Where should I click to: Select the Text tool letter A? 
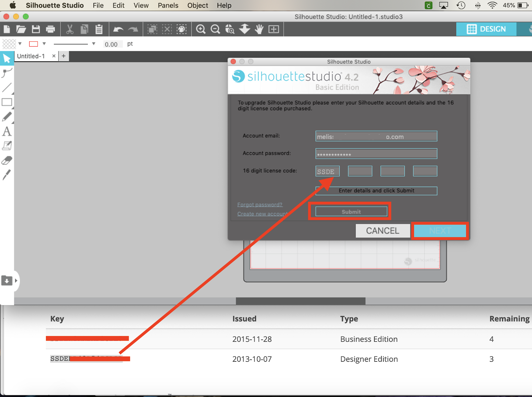coord(7,131)
